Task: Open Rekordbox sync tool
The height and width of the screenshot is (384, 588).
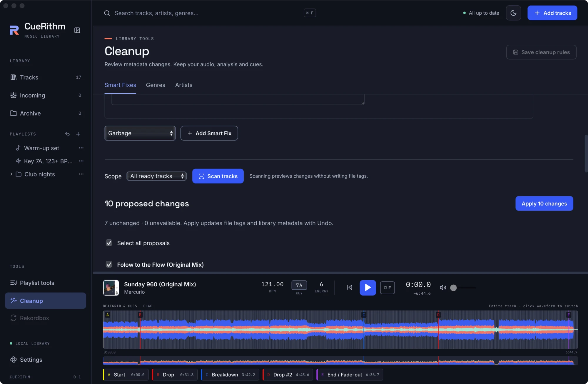Action: 46,318
